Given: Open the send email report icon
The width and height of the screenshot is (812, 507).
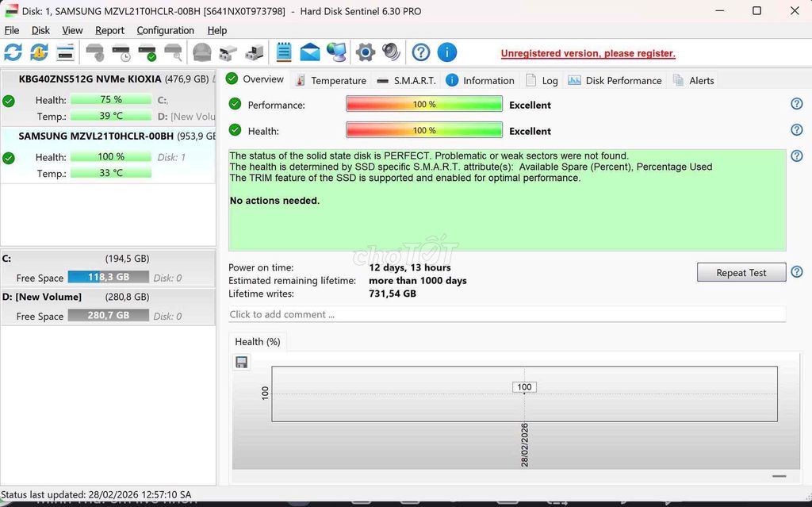Looking at the screenshot, I should [x=310, y=53].
